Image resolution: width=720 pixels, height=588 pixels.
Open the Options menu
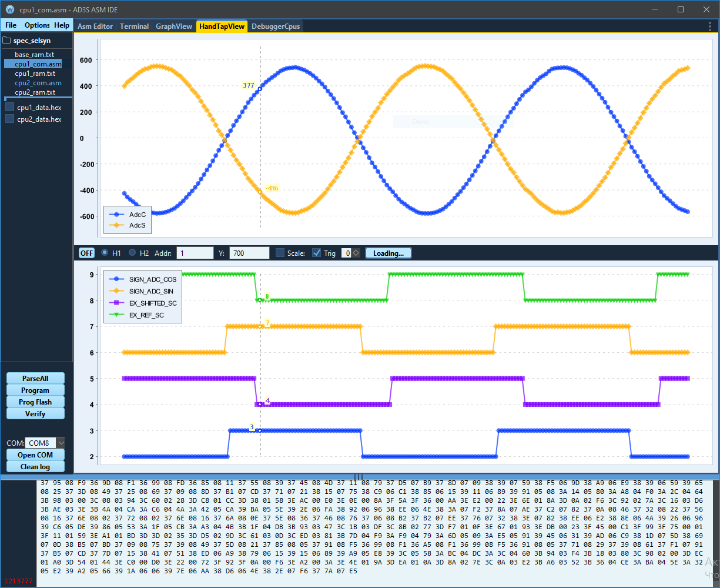coord(37,25)
